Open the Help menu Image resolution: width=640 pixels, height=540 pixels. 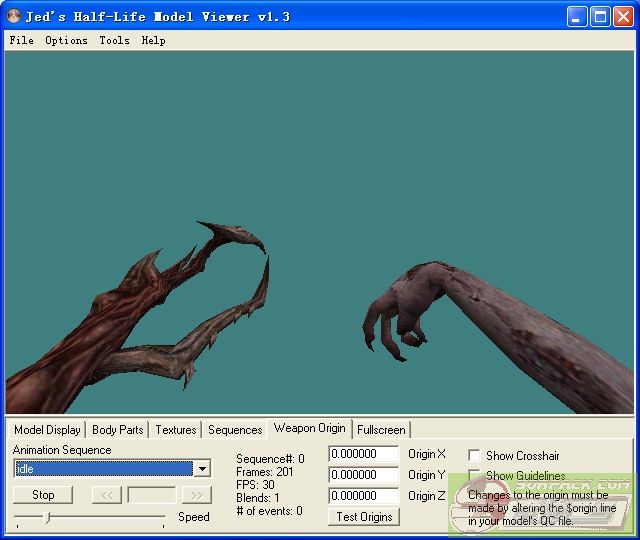point(153,41)
